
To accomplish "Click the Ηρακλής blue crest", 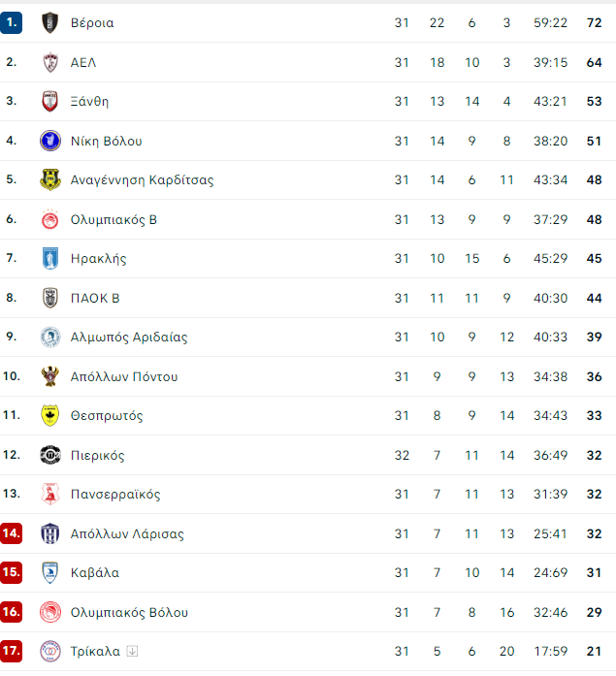I will click(x=50, y=258).
